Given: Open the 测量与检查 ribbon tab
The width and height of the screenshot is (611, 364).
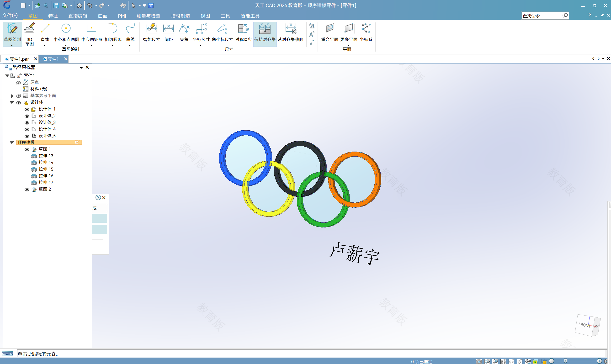Looking at the screenshot, I should [149, 16].
